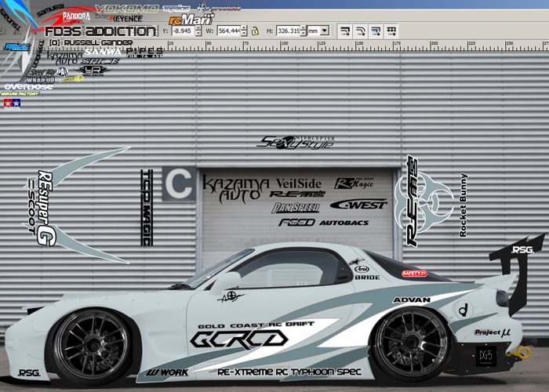
Task: Select the RE-XTREME RC TYPHOON SPEC text
Action: coord(289,372)
